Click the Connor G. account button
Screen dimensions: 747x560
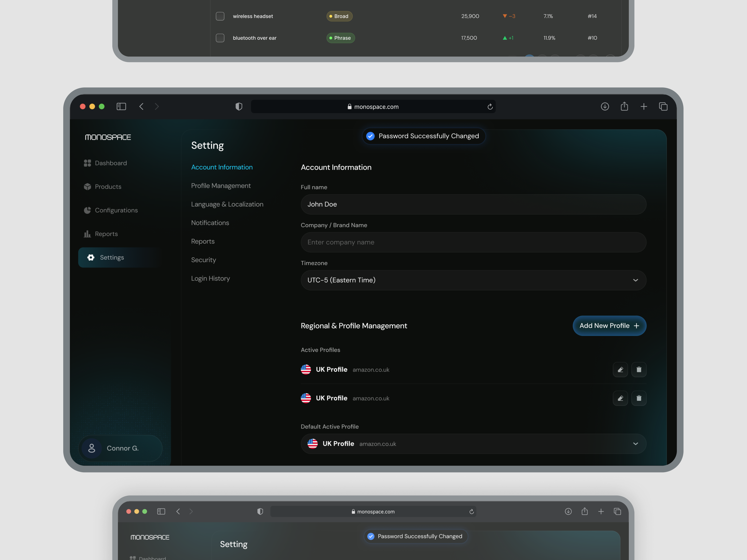121,448
